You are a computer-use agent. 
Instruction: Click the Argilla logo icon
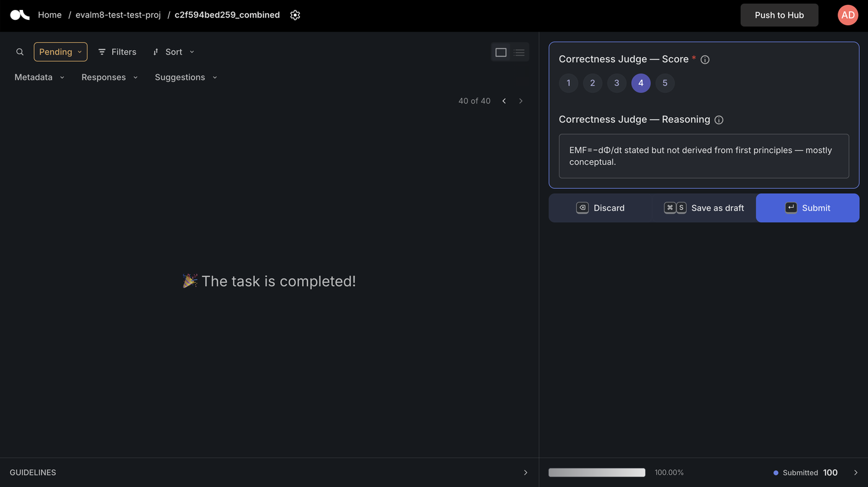20,15
